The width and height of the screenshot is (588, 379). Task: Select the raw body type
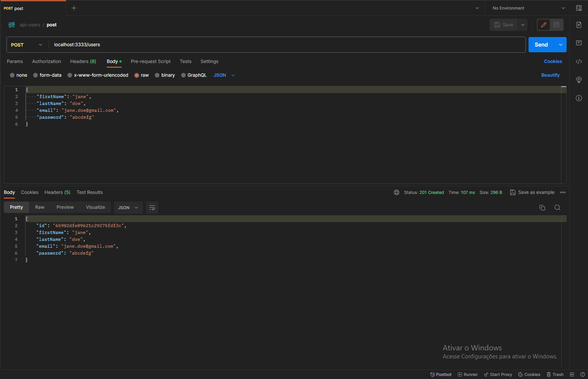point(141,75)
